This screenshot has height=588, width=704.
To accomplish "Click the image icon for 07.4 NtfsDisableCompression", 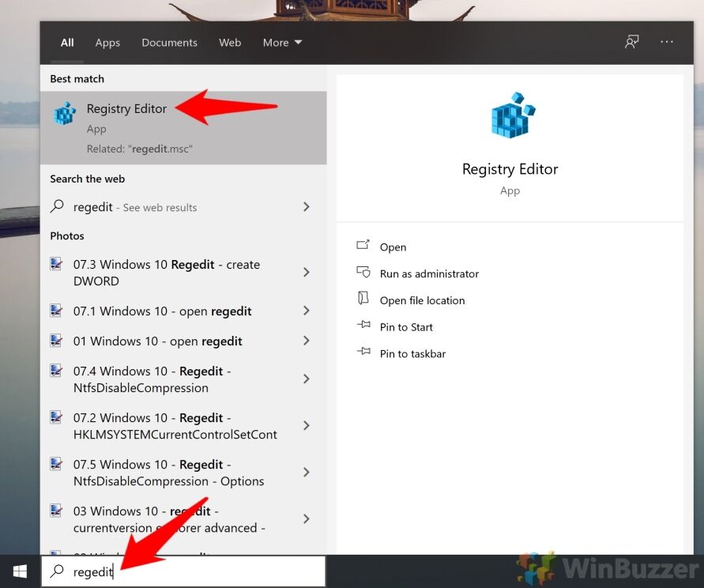I will 55,371.
